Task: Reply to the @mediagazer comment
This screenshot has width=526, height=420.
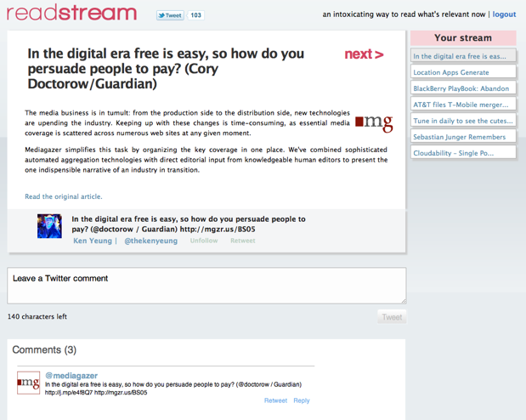Action: coord(302,400)
